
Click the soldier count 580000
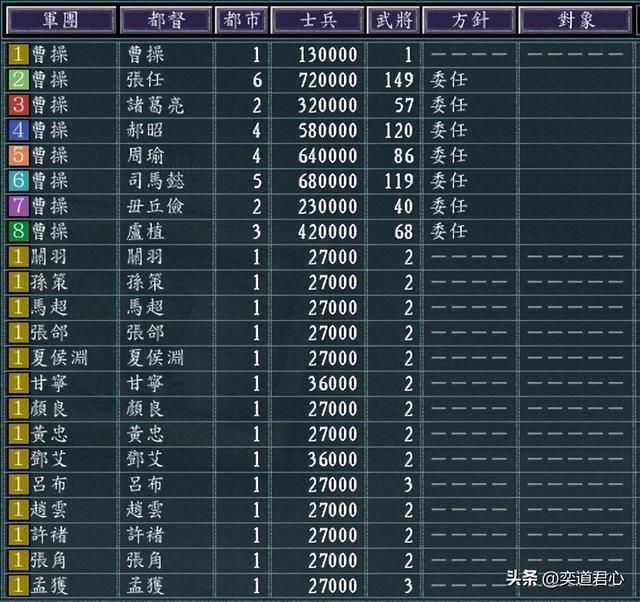click(327, 131)
